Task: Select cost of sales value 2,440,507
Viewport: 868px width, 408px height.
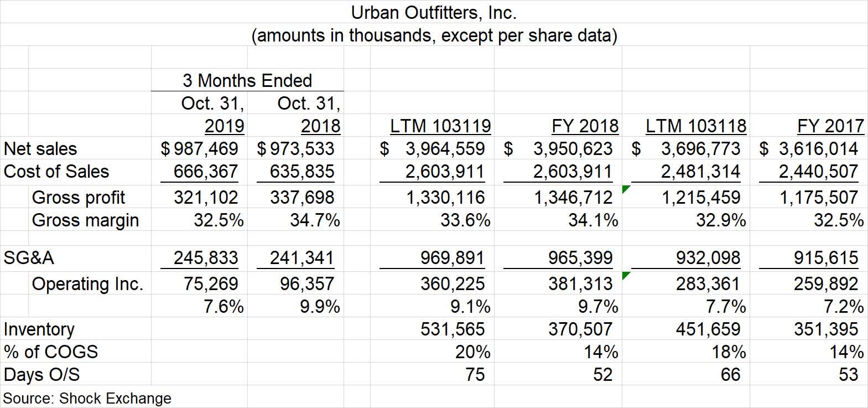Action: (819, 172)
